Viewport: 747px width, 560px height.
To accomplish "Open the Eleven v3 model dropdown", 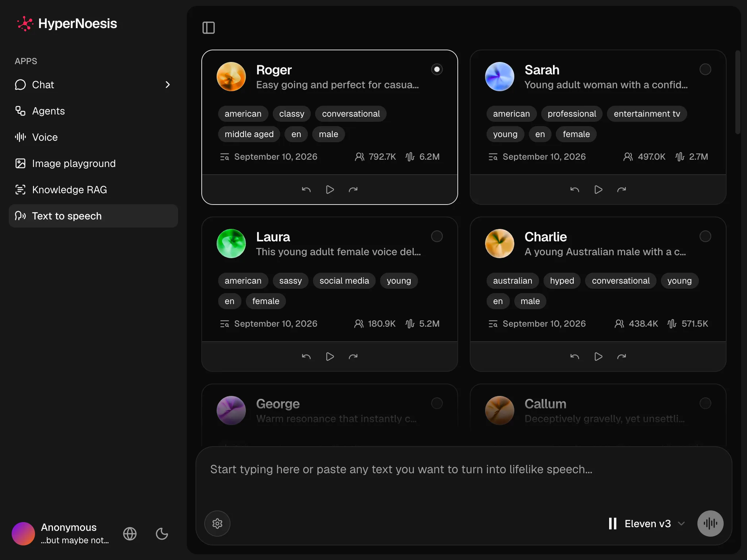I will [647, 524].
